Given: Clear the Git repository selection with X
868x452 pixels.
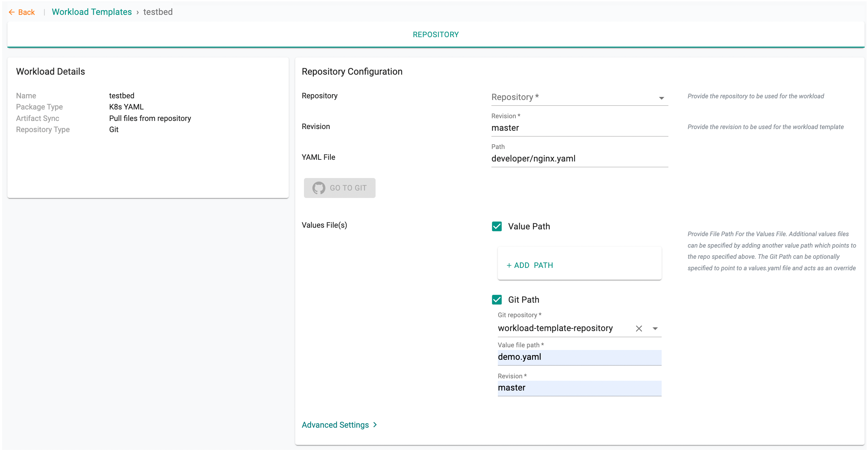Looking at the screenshot, I should pos(639,328).
